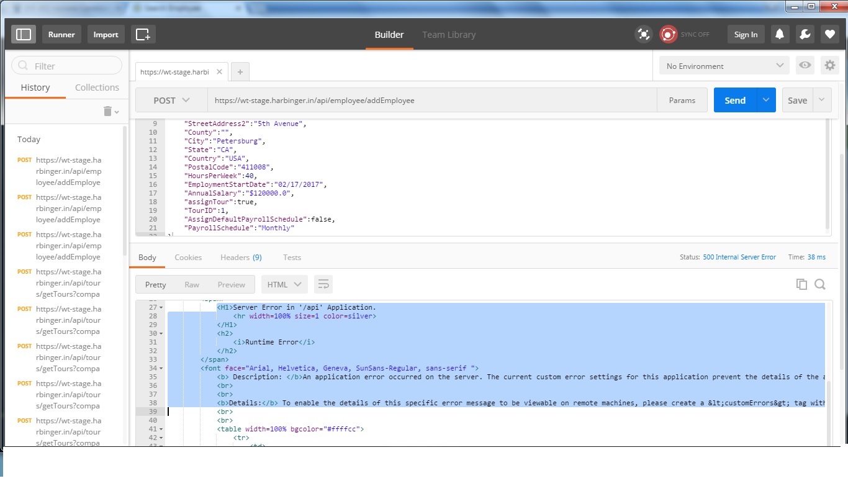The height and width of the screenshot is (504, 848).
Task: Open a new window icon
Action: point(143,34)
